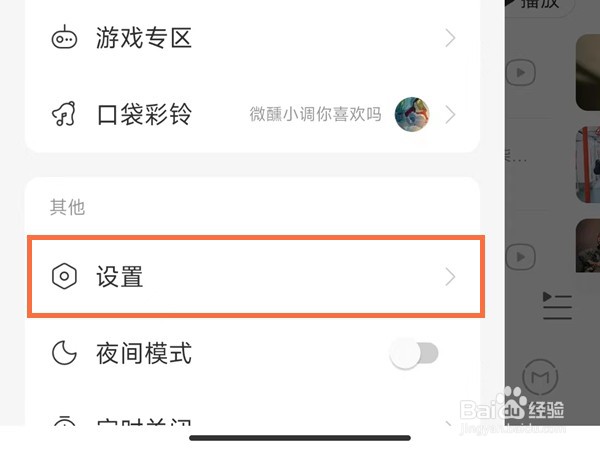Open the 游戏专区 menu entry

pos(253,38)
